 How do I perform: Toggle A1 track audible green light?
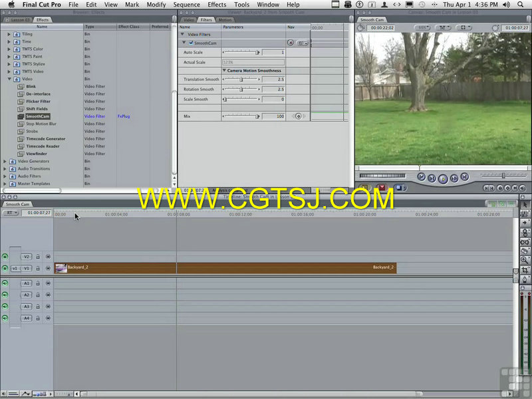[x=5, y=283]
